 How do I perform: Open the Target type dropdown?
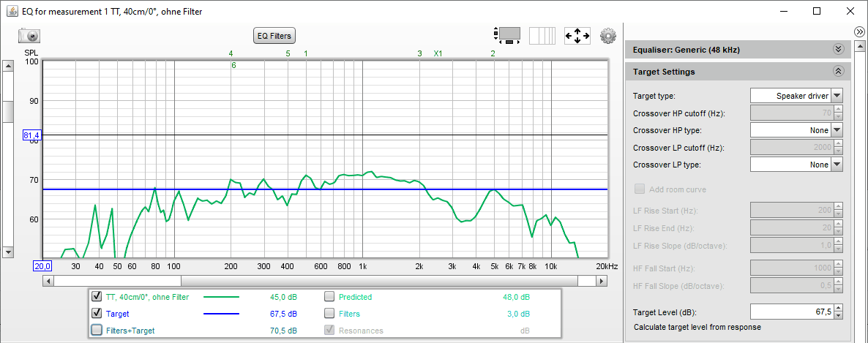click(x=796, y=96)
